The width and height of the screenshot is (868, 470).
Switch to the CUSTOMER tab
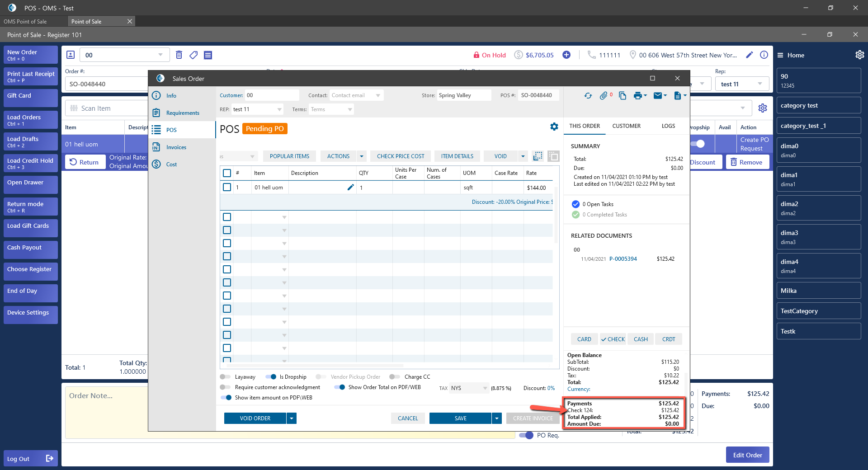[626, 126]
